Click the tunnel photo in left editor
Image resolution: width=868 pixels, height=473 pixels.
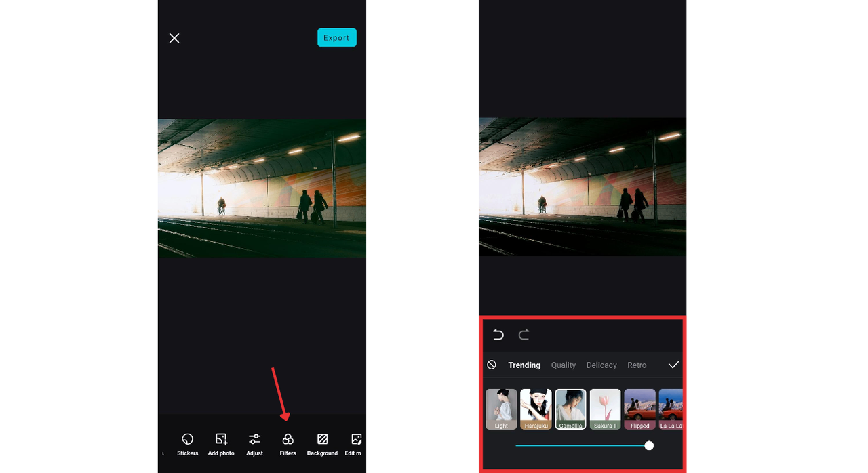[262, 188]
